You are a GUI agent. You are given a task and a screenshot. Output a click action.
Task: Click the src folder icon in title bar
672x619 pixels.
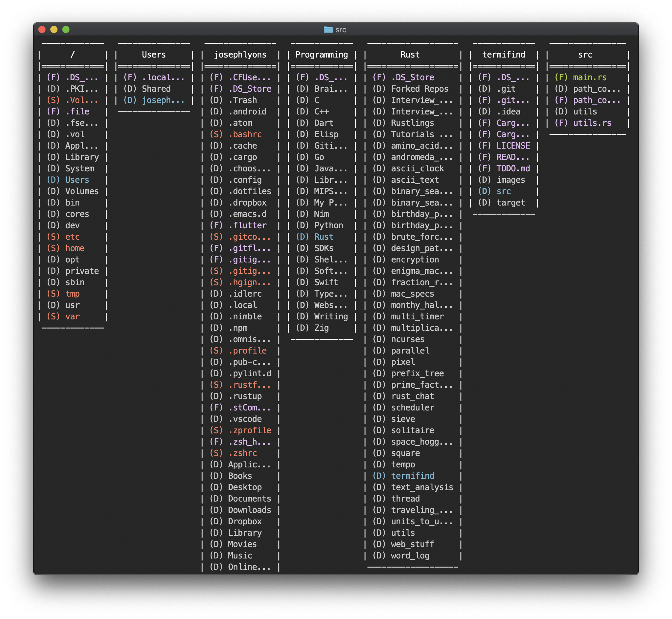(328, 29)
